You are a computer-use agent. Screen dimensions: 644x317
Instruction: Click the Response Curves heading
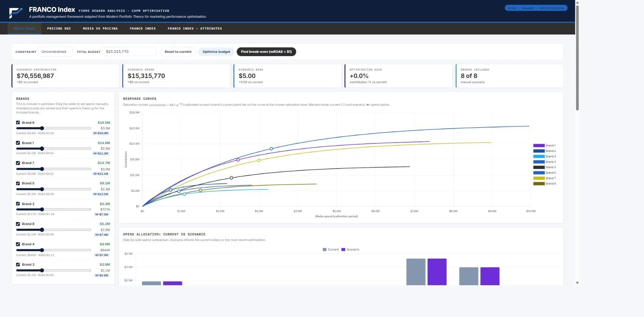click(140, 99)
